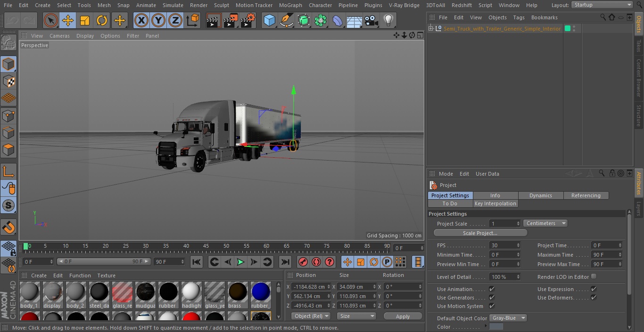The image size is (644, 332).
Task: Select the Live Selection tool
Action: (51, 20)
